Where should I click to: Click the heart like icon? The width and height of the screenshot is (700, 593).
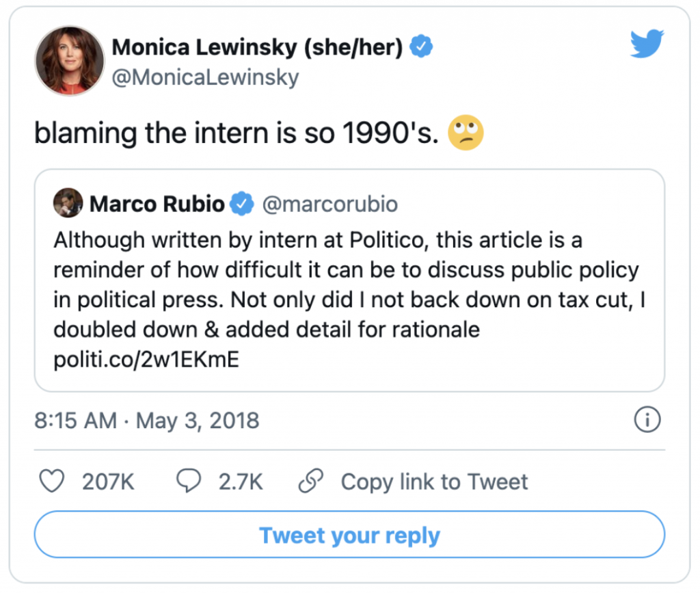pos(53,481)
